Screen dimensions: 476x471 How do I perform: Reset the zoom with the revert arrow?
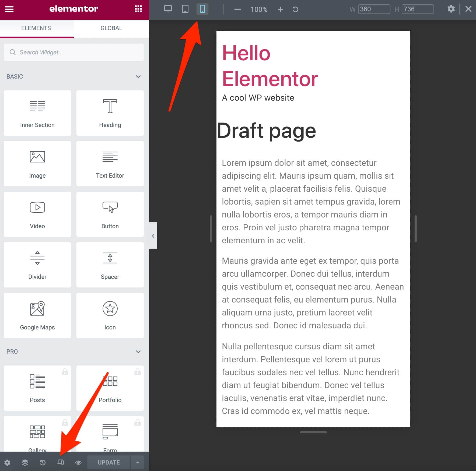(x=295, y=9)
